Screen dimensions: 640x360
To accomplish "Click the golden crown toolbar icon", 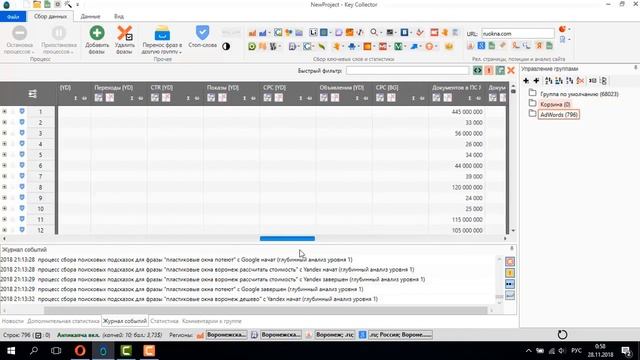I will [x=449, y=47].
